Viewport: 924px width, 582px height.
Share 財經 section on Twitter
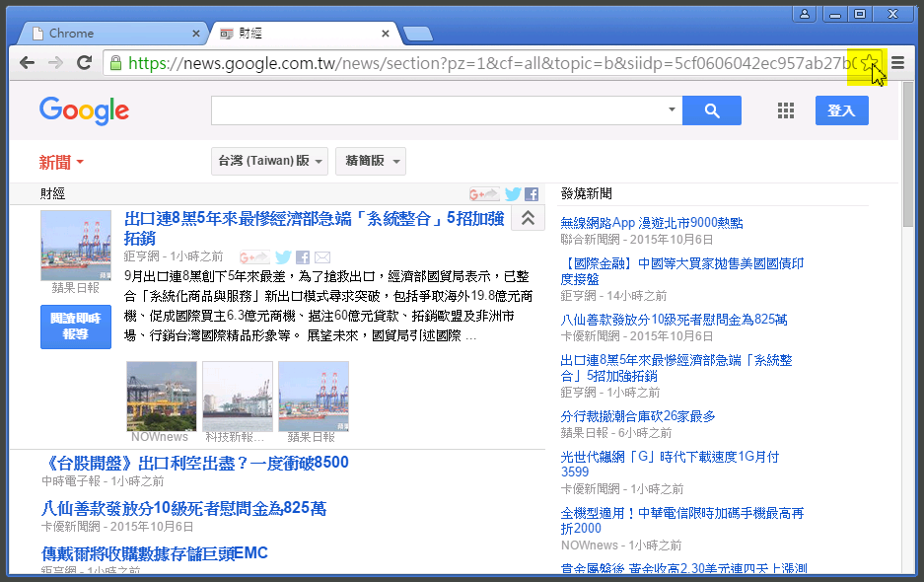pos(513,193)
